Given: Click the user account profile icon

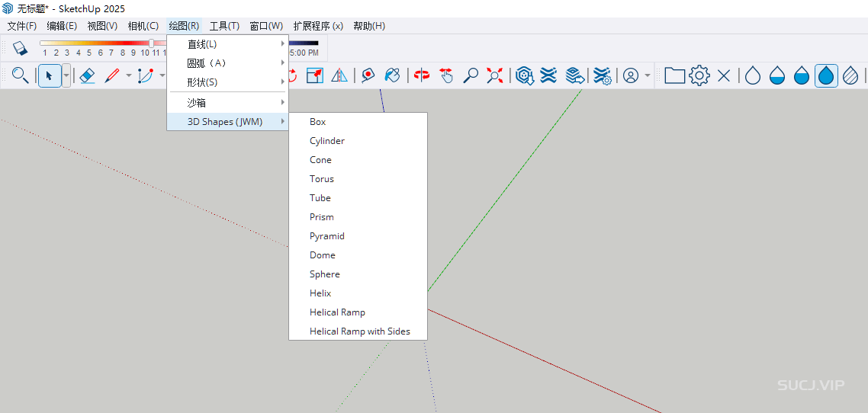Looking at the screenshot, I should point(631,75).
